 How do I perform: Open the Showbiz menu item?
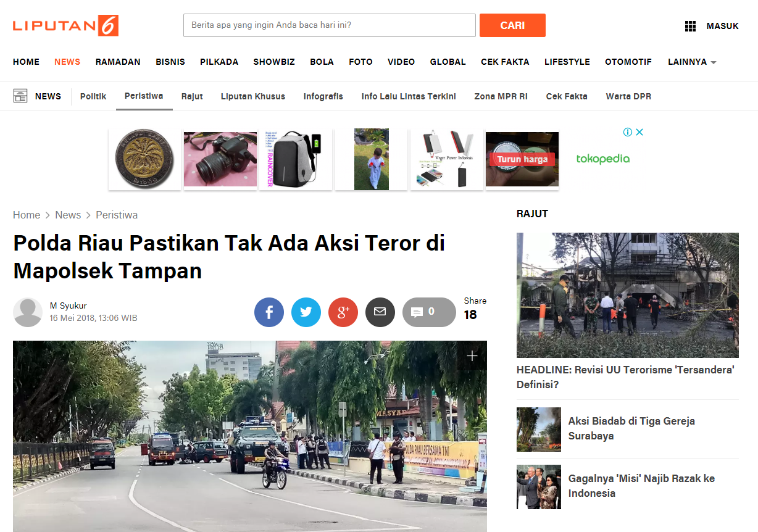click(x=274, y=62)
